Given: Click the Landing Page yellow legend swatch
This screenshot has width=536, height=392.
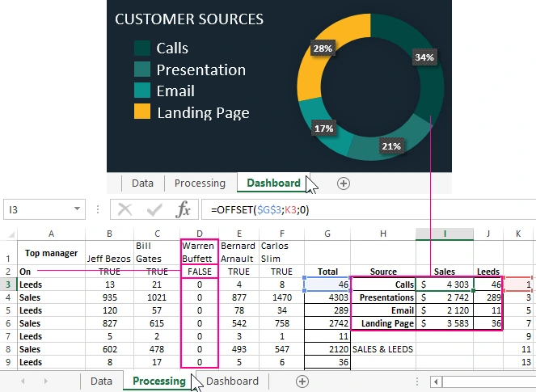Looking at the screenshot, I should [x=142, y=112].
